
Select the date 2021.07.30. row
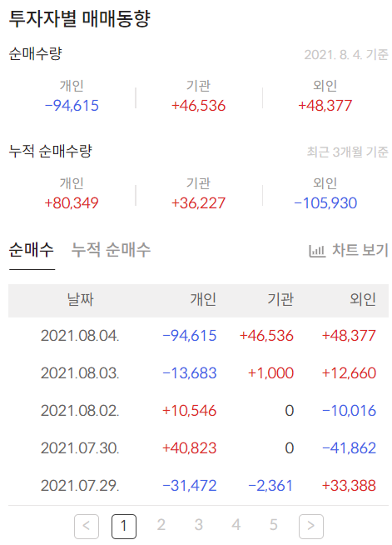click(198, 448)
